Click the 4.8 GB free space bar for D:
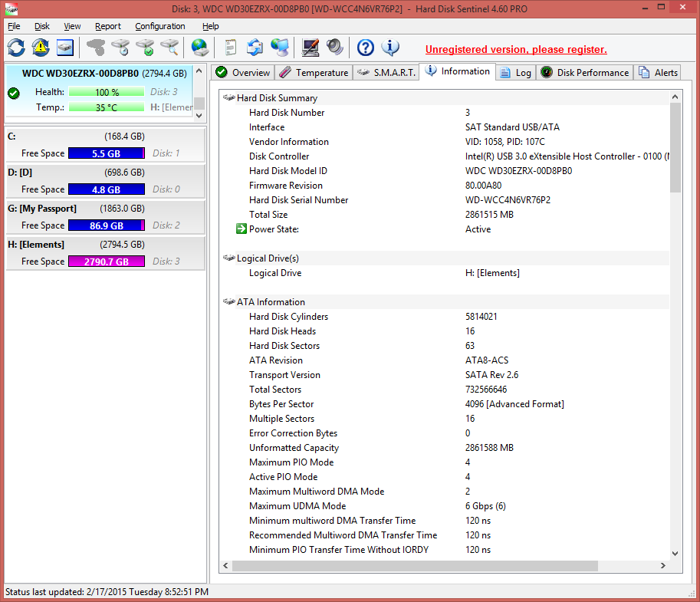Screen dimensions: 700x602 [x=107, y=189]
